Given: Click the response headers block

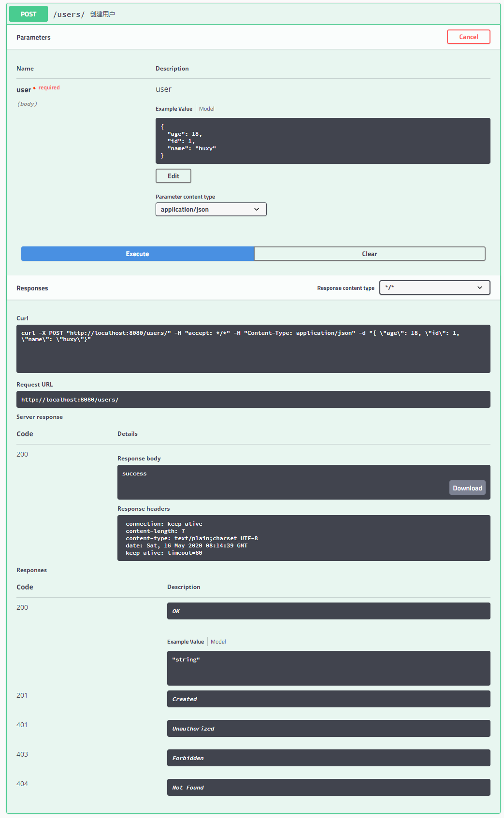Looking at the screenshot, I should coord(304,538).
